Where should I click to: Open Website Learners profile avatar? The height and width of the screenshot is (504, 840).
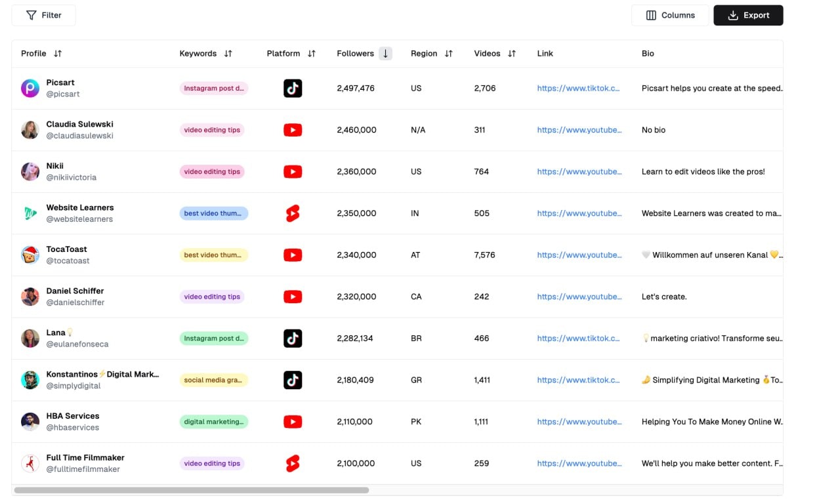coord(30,213)
